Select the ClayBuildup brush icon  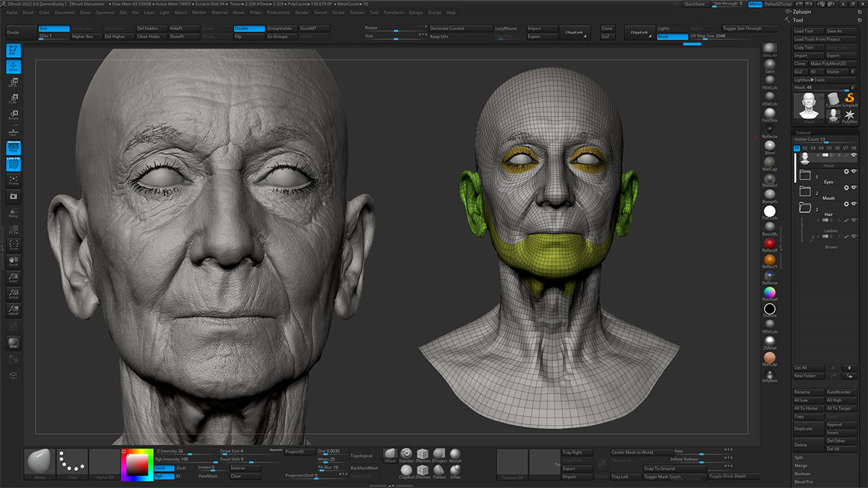pos(406,471)
